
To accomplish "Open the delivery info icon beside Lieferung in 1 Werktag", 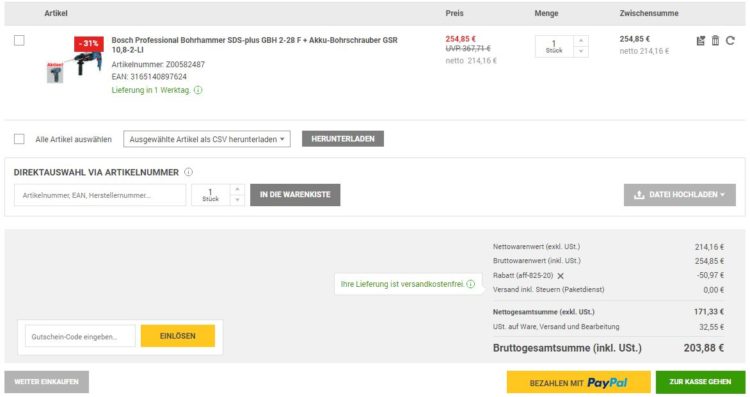I will 198,90.
